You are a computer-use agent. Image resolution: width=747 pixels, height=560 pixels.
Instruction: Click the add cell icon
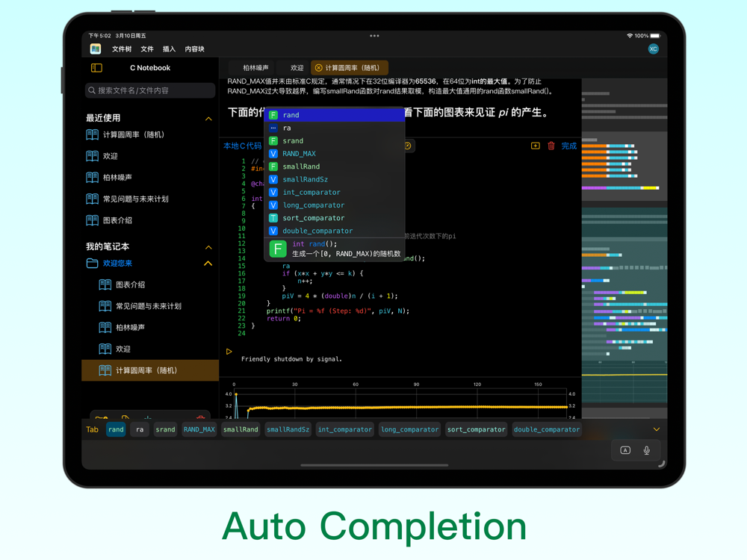point(536,146)
